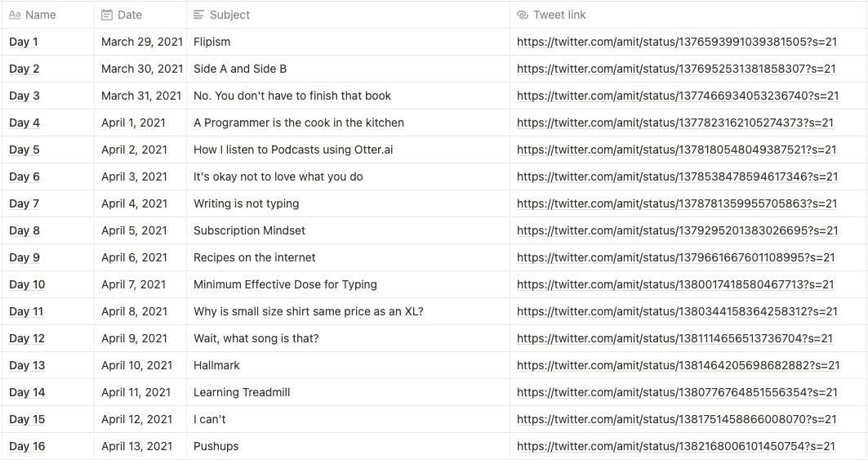Open the Subject column header menu
868x460 pixels.
(229, 15)
